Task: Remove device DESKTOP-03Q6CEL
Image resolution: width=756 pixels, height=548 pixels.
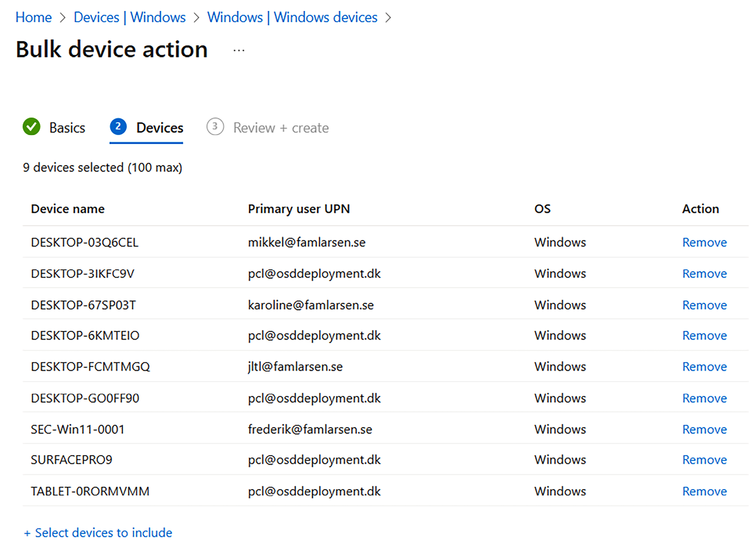Action: (x=704, y=242)
